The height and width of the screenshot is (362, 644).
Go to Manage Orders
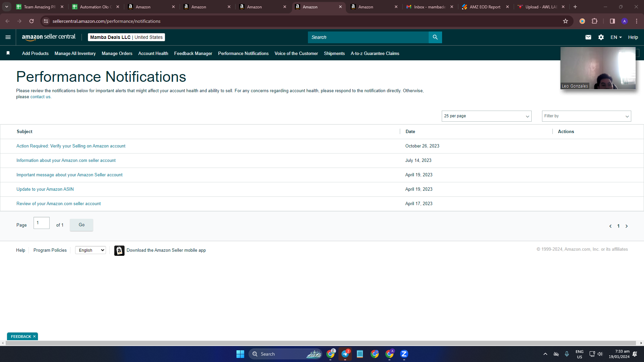point(117,53)
